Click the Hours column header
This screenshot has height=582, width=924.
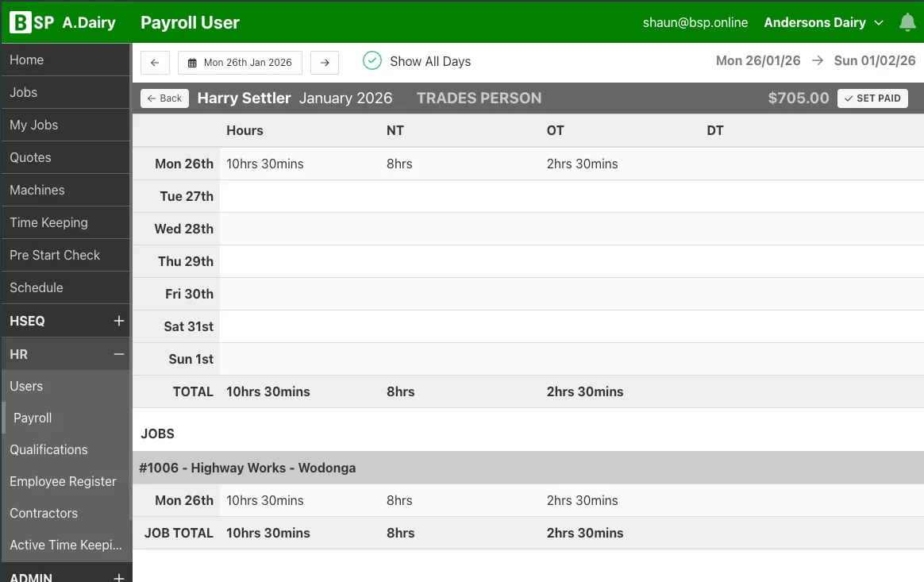244,130
